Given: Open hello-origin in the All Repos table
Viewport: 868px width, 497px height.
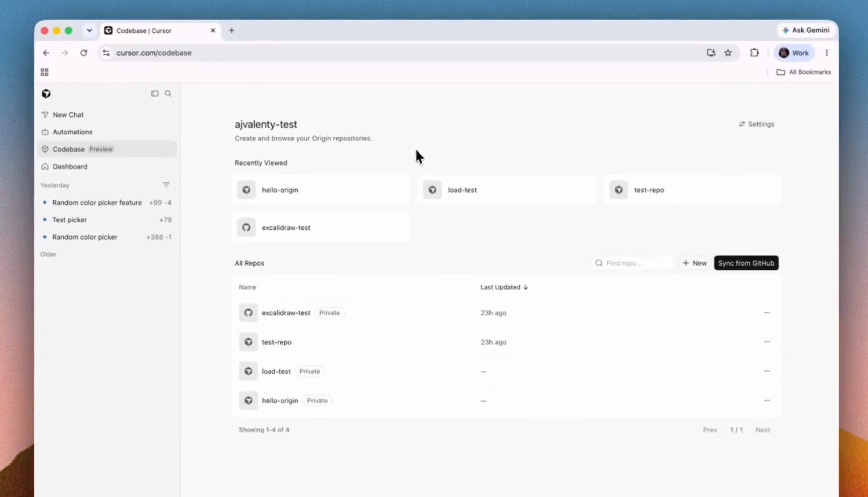Looking at the screenshot, I should 280,401.
